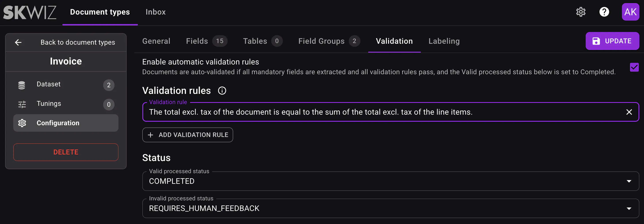Disable automatic validation rules
The image size is (644, 224).
(x=634, y=67)
